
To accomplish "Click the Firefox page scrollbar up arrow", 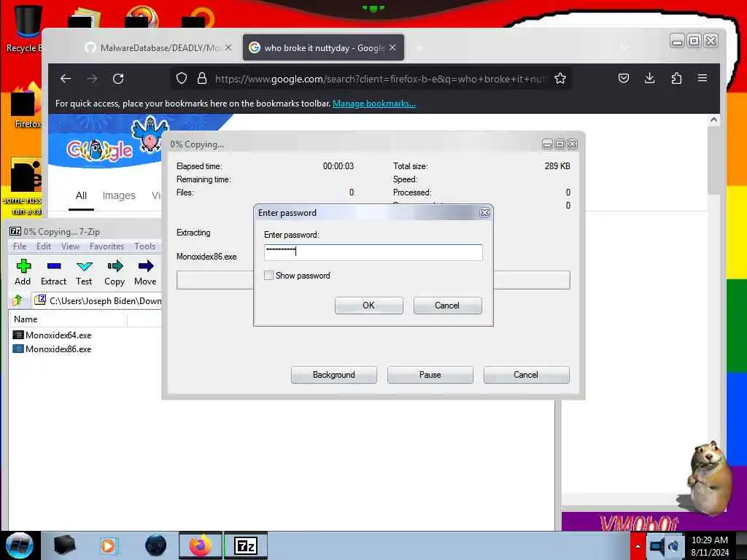I will point(713,120).
